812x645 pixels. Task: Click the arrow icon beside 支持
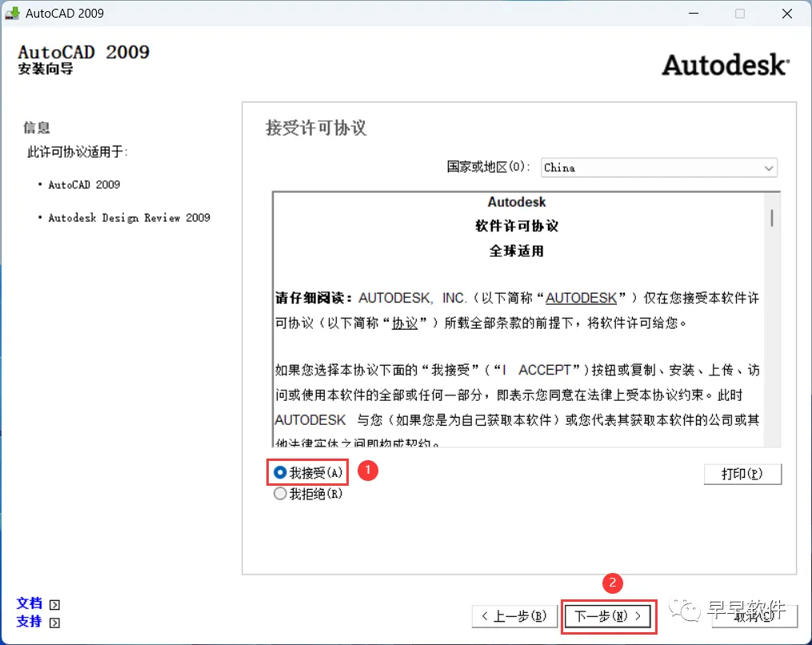pyautogui.click(x=55, y=623)
